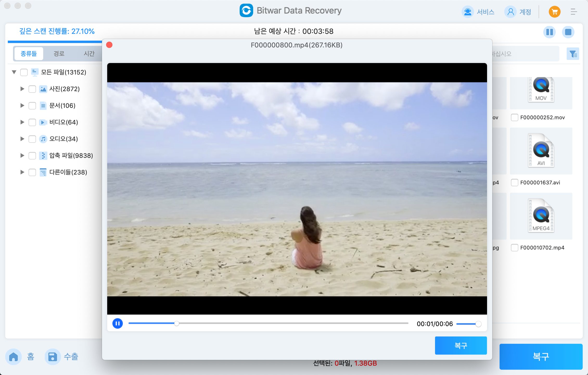
Task: Tick the 비디오(64) checkbox
Action: click(32, 122)
